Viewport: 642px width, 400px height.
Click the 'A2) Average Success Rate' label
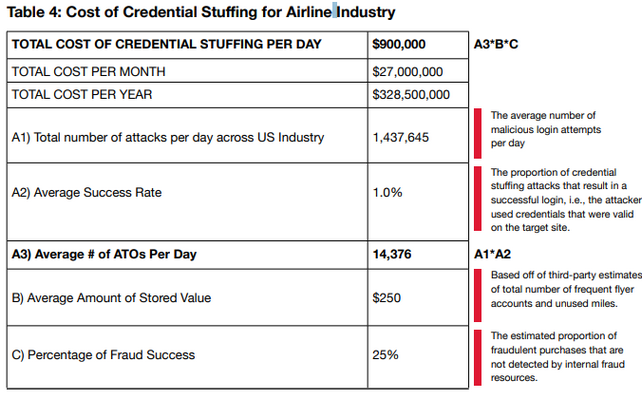86,192
